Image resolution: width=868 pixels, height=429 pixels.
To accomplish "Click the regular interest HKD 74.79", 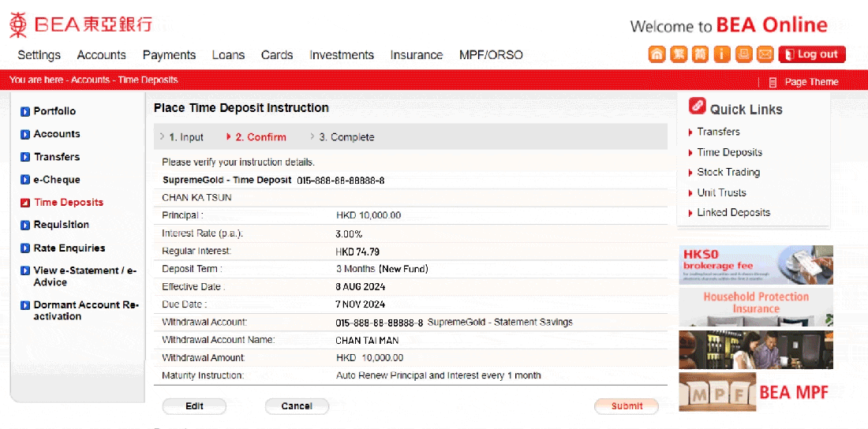I will (x=357, y=252).
